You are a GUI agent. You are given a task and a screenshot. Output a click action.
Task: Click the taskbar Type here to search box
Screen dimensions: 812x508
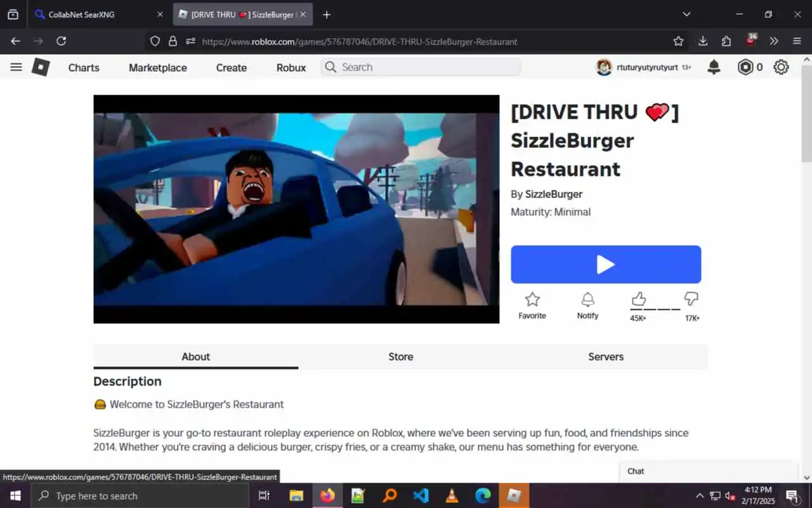tap(140, 496)
